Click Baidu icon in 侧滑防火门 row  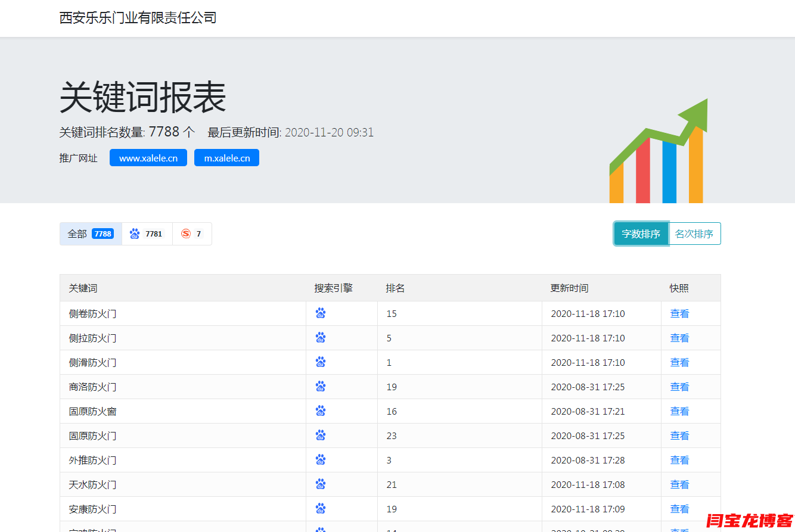[x=321, y=362]
